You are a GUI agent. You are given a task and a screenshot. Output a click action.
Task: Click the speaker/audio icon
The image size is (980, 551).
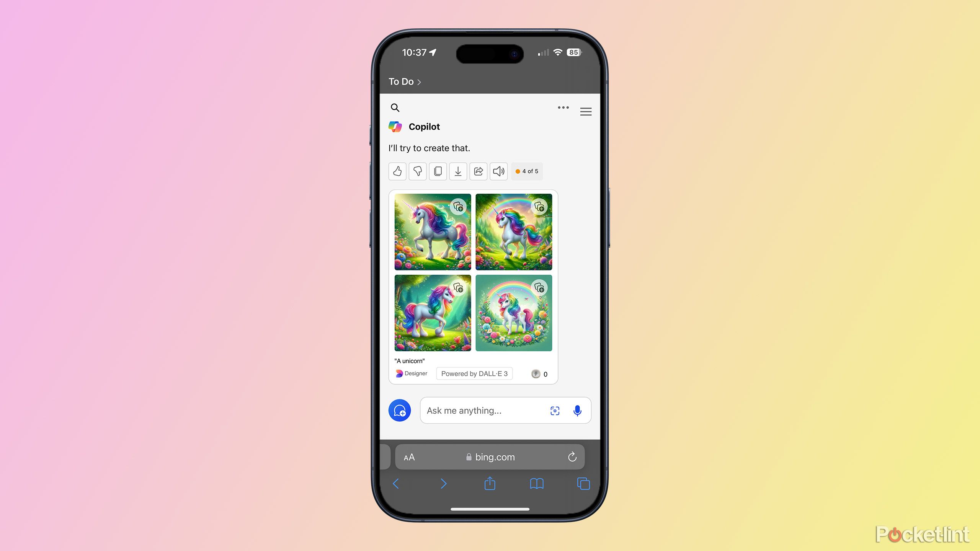click(x=498, y=171)
